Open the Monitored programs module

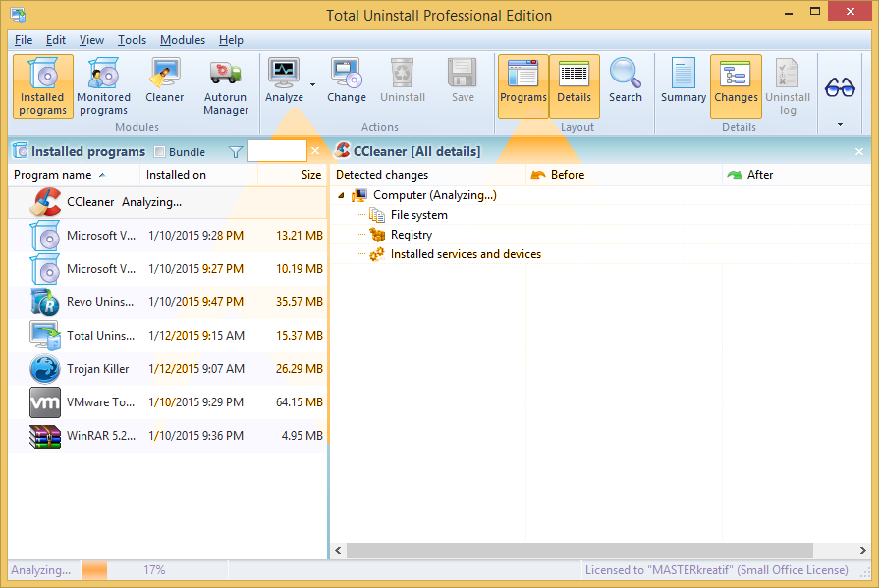[x=103, y=86]
